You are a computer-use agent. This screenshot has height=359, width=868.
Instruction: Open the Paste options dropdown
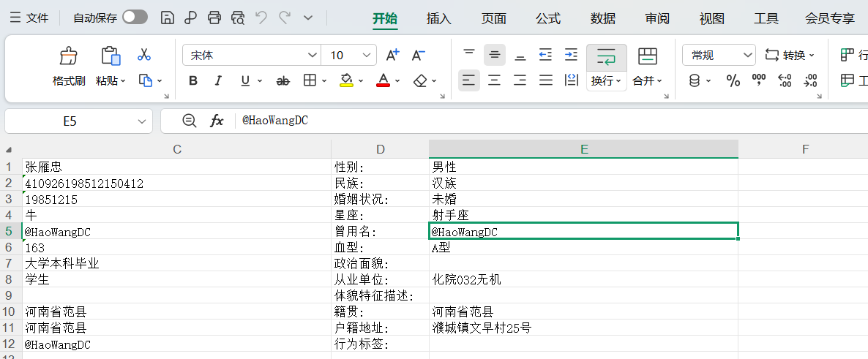tap(123, 81)
